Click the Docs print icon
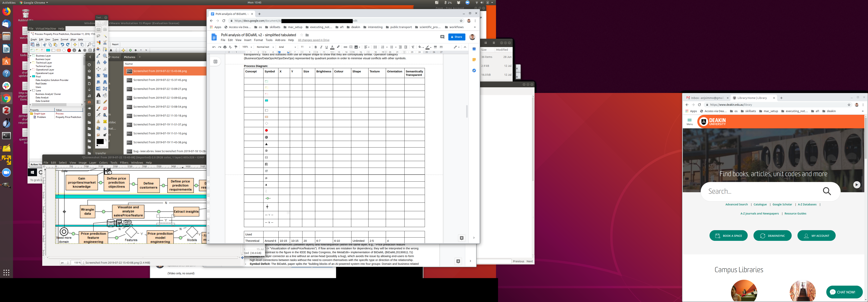The width and height of the screenshot is (868, 302). pyautogui.click(x=225, y=47)
